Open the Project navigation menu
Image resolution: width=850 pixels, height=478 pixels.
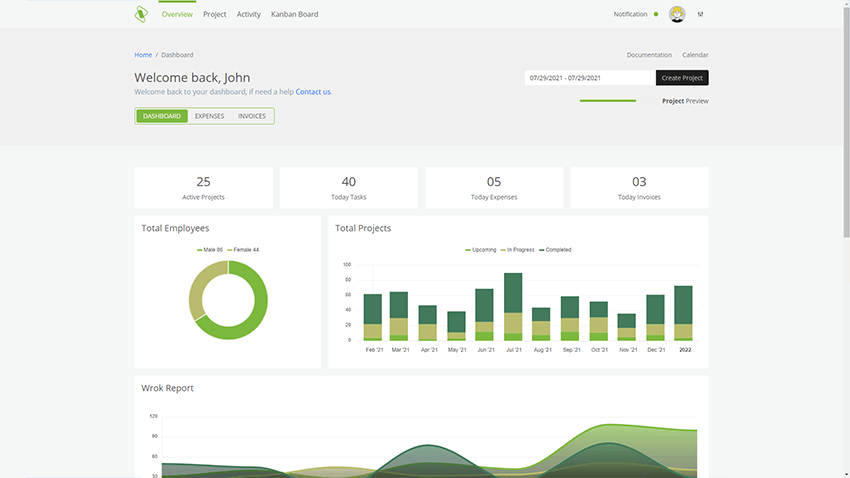[x=214, y=15]
